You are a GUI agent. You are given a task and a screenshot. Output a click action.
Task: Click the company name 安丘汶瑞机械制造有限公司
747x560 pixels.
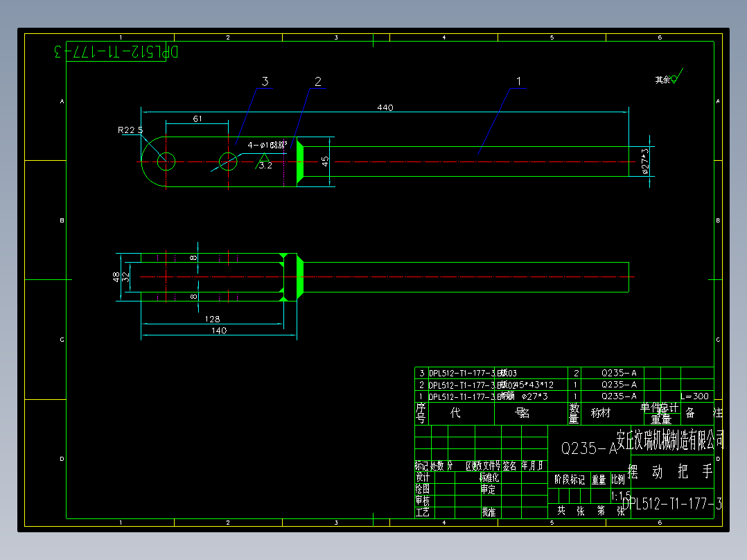pos(670,440)
